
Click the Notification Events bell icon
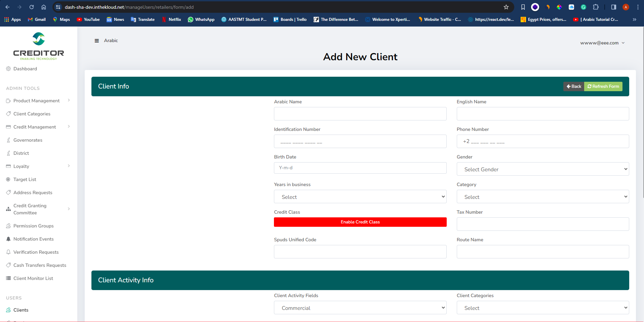point(8,239)
